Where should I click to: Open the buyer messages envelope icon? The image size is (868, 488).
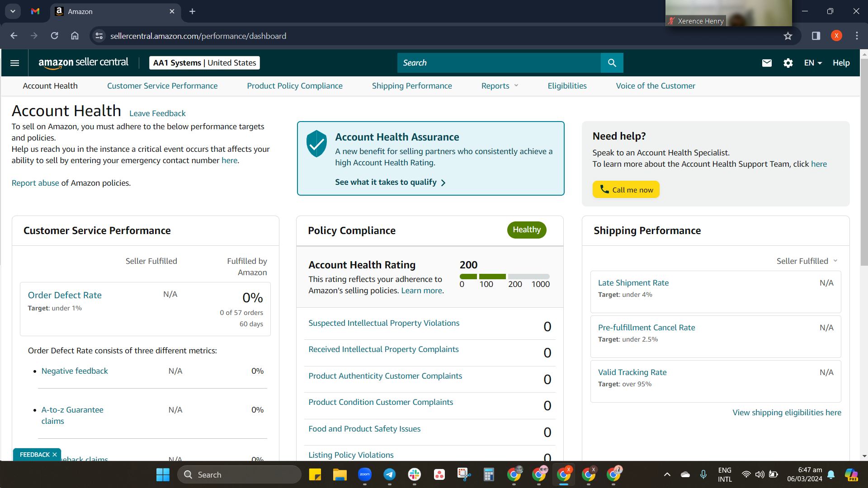767,63
